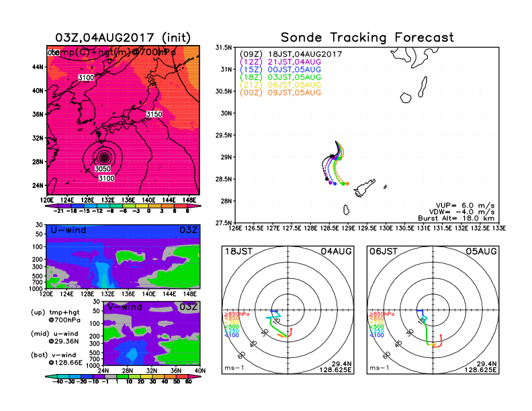
Task: Click the temperature colorbar segment between 0 and 3
Action: point(155,206)
